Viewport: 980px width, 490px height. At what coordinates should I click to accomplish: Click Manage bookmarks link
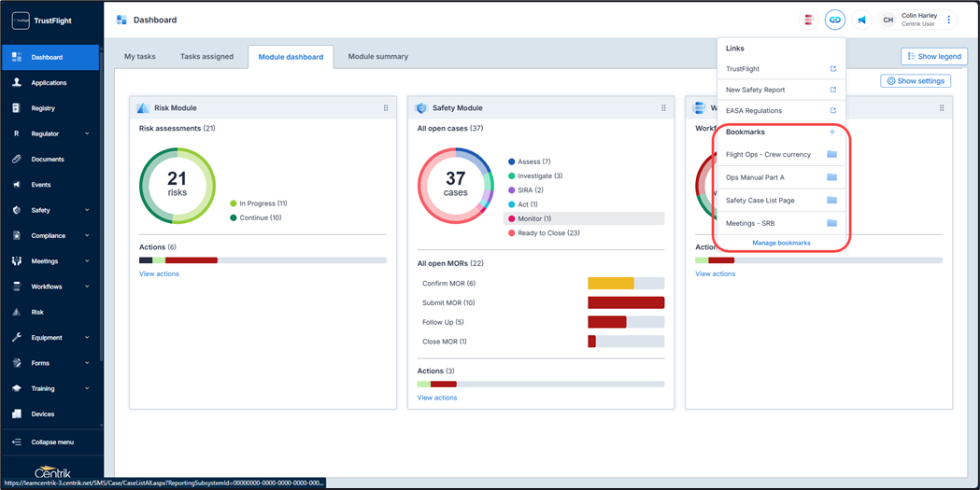pyautogui.click(x=781, y=243)
